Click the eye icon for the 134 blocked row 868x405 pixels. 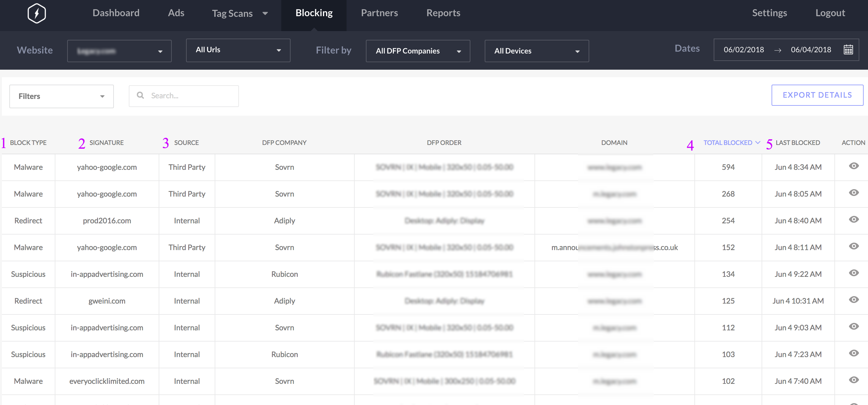(853, 273)
